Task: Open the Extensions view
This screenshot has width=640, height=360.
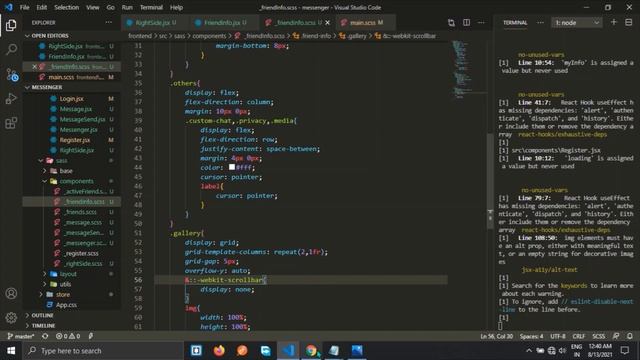Action: (11, 122)
